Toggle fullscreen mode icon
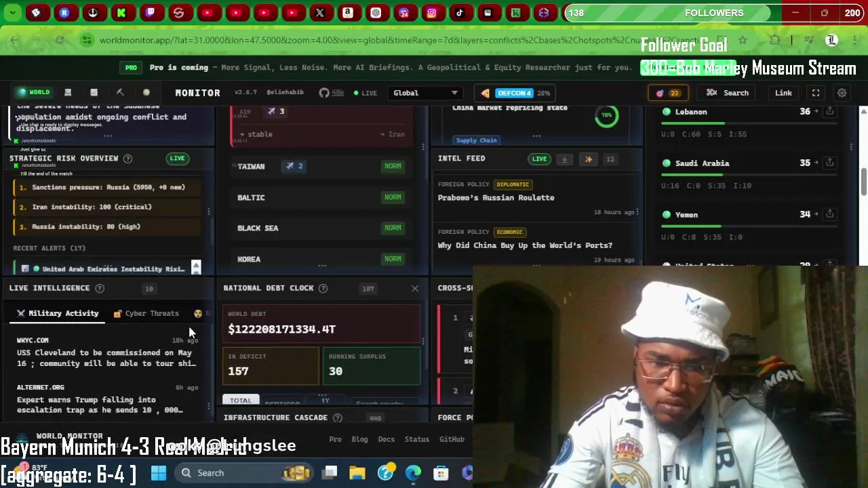Viewport: 868px width, 488px height. point(816,93)
